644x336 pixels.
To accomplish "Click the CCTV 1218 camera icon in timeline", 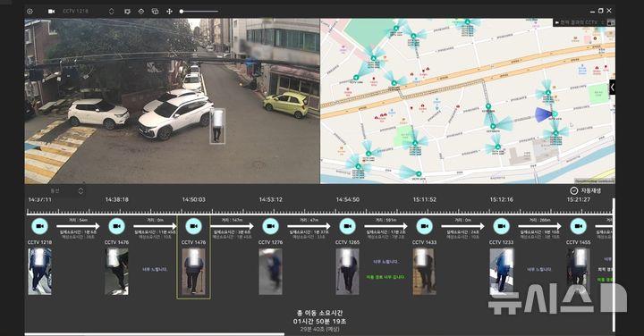I will pyautogui.click(x=40, y=226).
